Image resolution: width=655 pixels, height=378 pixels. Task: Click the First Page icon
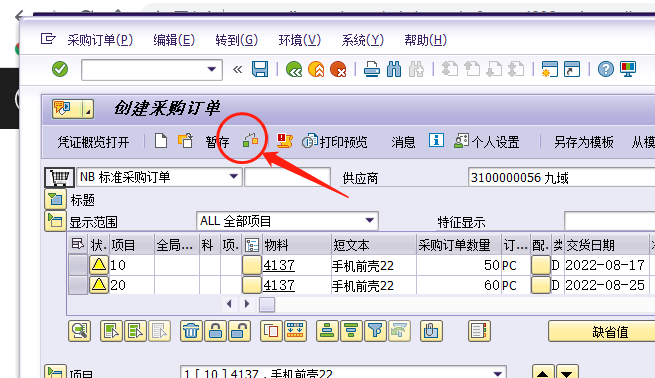449,69
